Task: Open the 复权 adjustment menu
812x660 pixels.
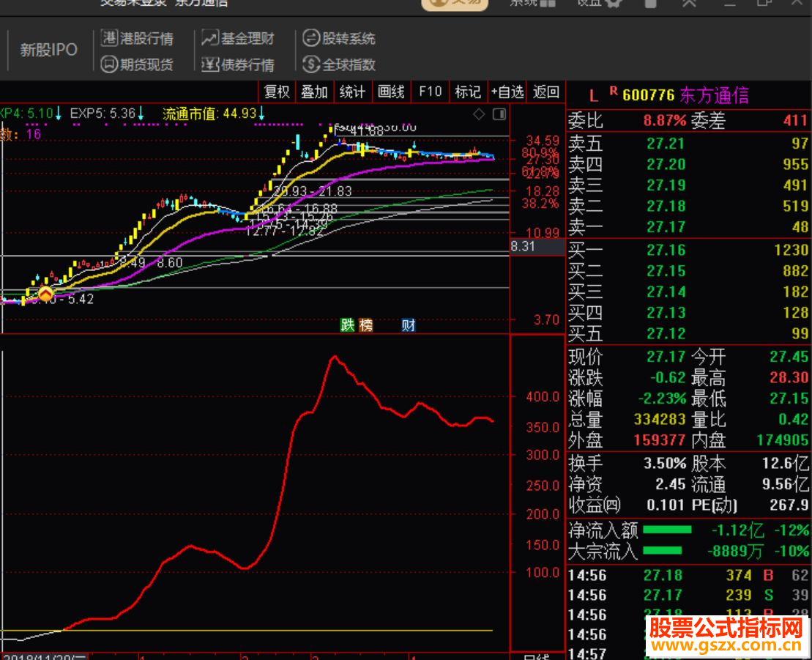Action: coord(277,92)
